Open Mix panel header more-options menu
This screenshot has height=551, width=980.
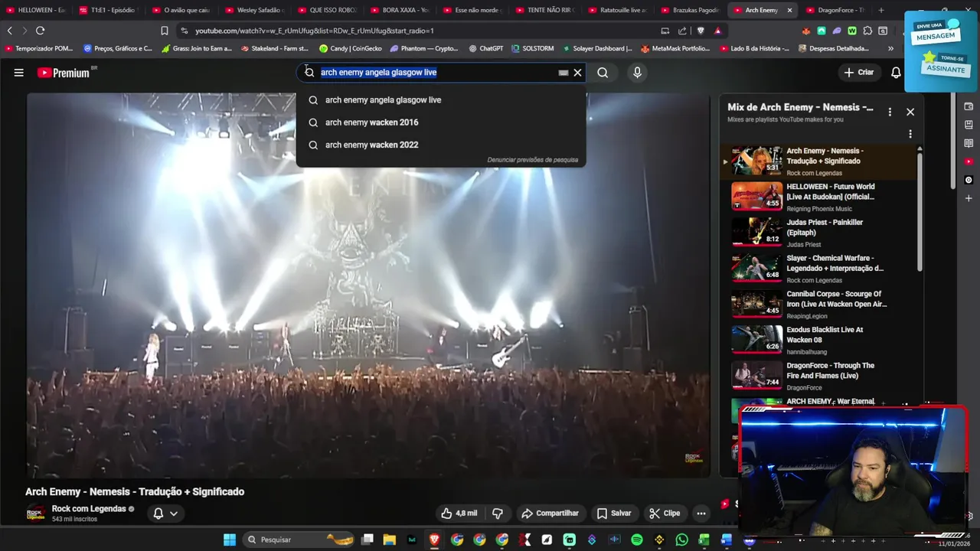(x=890, y=112)
